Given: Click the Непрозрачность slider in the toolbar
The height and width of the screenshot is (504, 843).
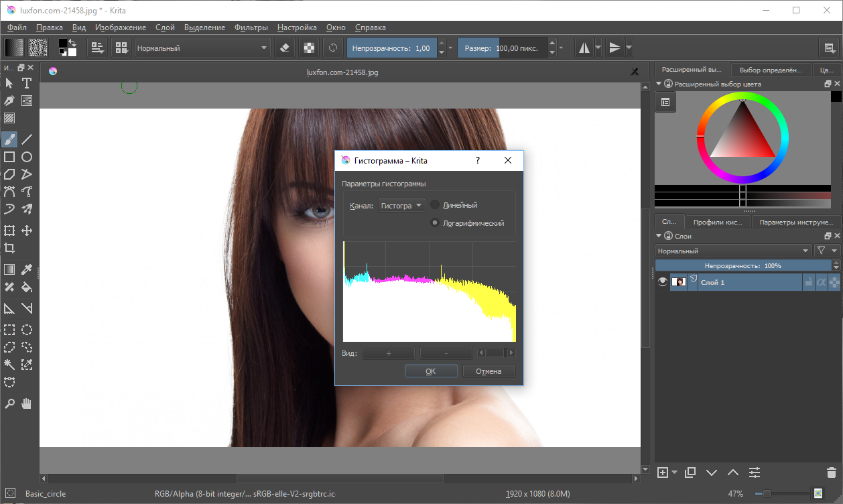Looking at the screenshot, I should (391, 48).
